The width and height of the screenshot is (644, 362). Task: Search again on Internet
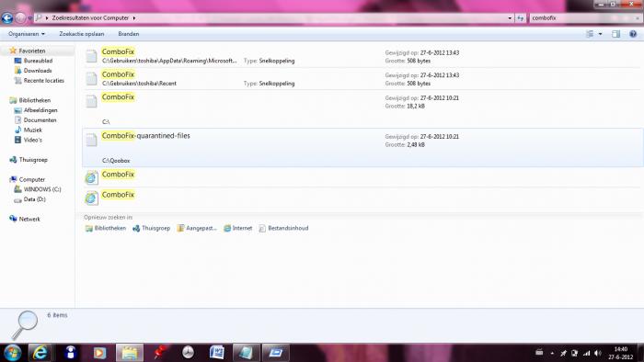coord(237,229)
